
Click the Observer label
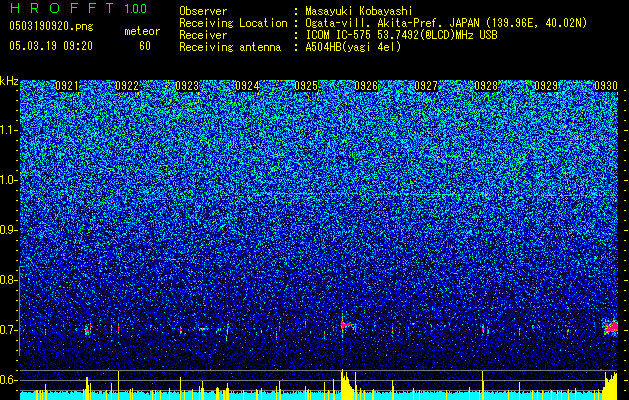[203, 11]
